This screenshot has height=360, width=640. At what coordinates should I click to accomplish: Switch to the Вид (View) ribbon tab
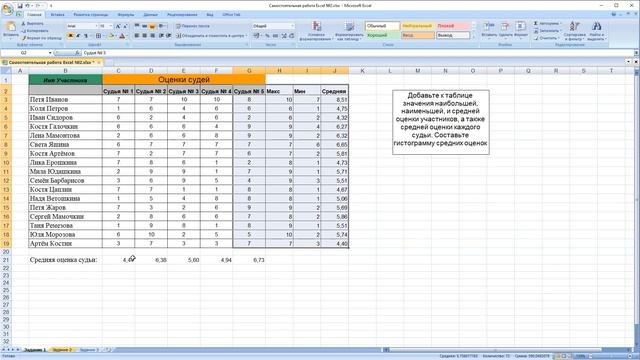pos(210,15)
